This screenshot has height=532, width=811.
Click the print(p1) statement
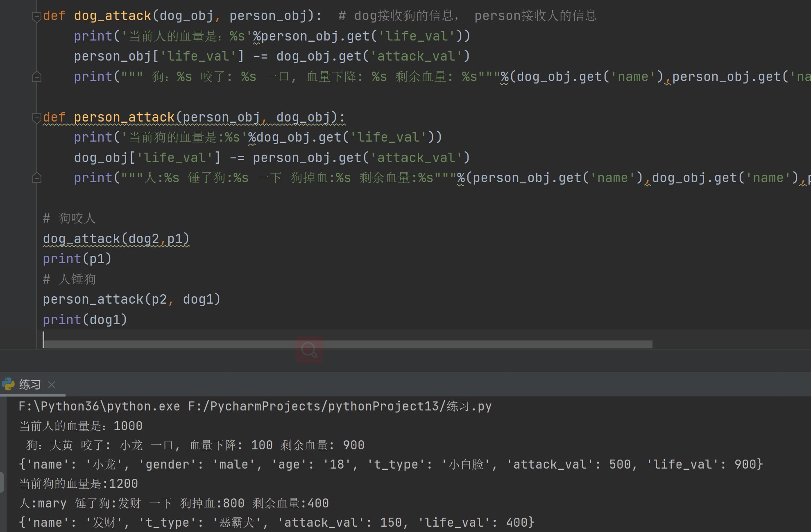[x=77, y=259]
